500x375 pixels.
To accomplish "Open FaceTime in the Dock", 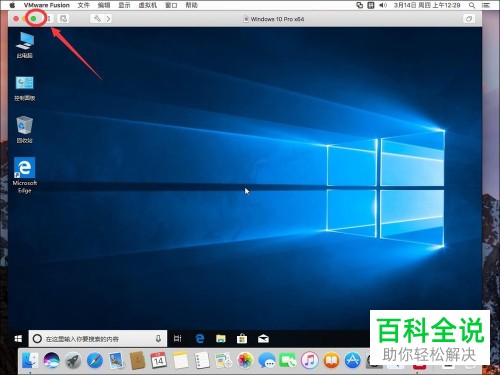I will click(288, 360).
